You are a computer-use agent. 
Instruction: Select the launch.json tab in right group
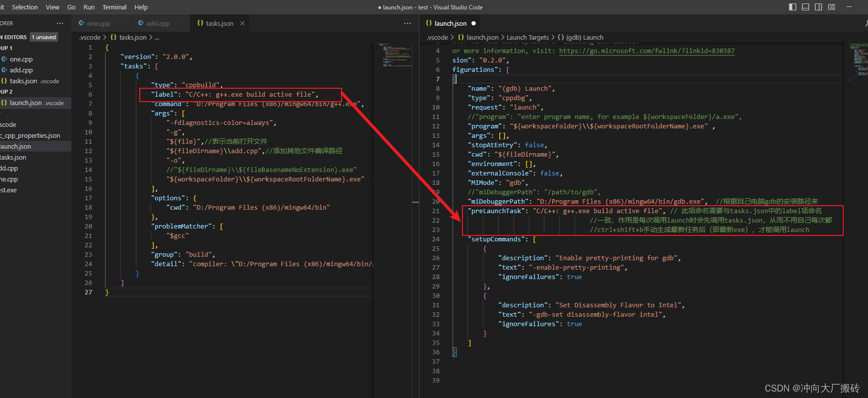tap(451, 23)
